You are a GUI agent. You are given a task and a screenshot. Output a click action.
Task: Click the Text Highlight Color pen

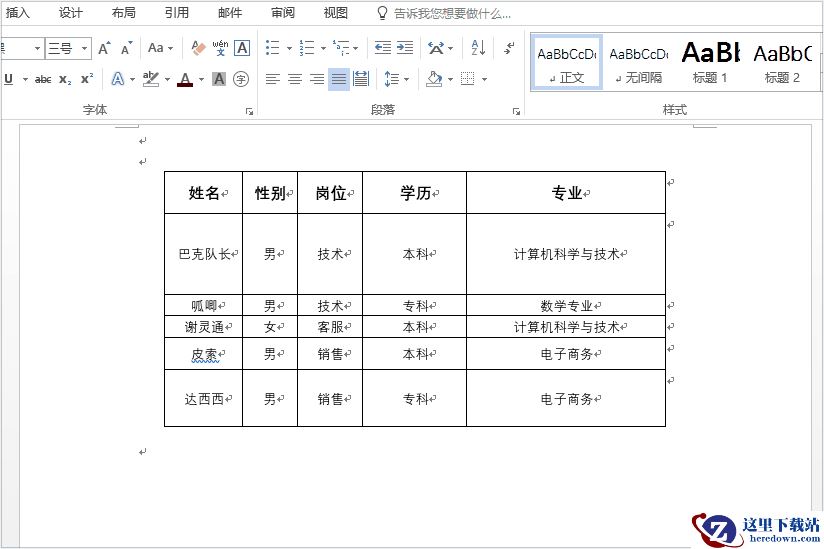[151, 79]
